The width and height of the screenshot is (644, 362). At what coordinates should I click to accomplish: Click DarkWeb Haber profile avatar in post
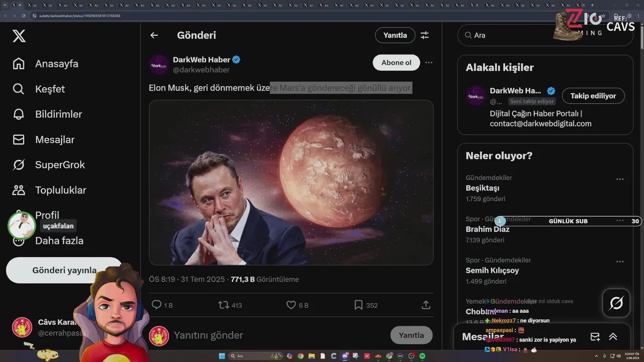(x=159, y=65)
